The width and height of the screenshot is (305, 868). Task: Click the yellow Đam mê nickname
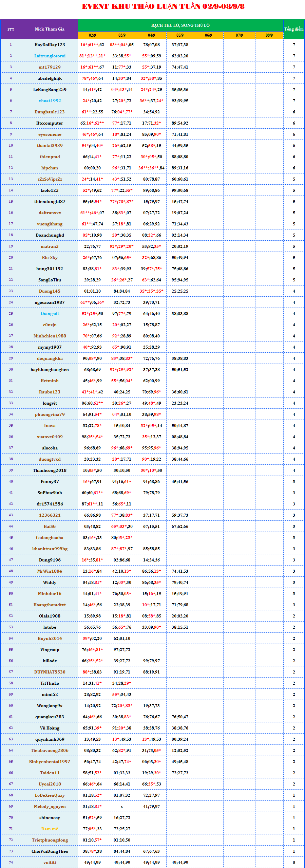50,829
